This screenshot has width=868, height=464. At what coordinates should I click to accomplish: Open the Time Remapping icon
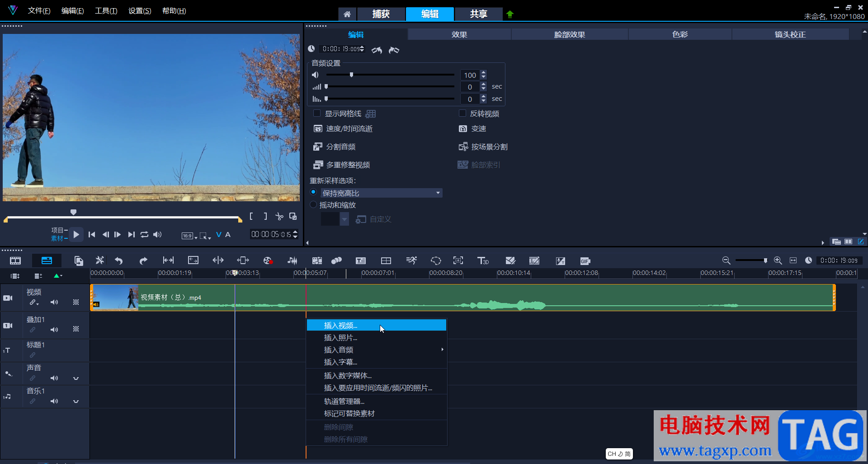[x=411, y=260]
